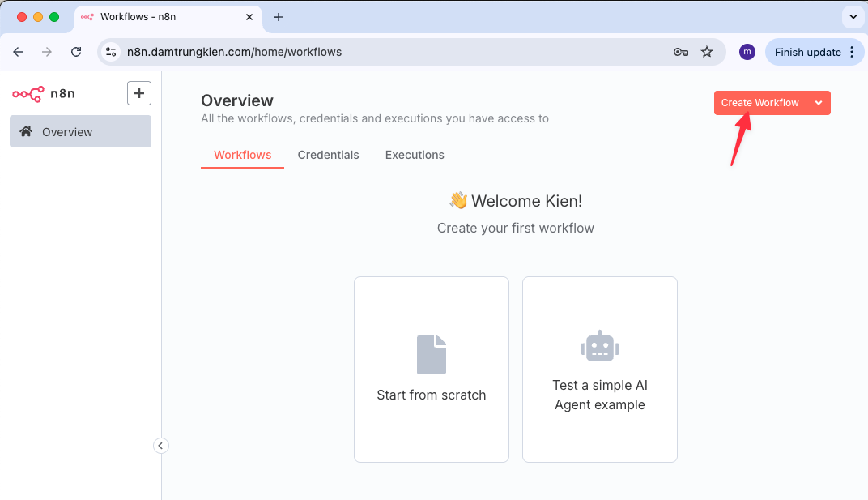
Task: Switch to the Credentials tab
Action: [328, 156]
